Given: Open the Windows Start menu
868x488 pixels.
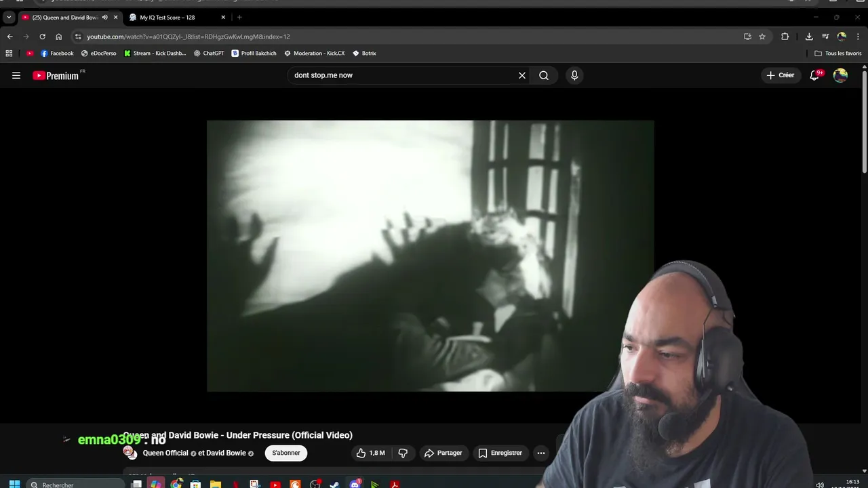Looking at the screenshot, I should [14, 484].
